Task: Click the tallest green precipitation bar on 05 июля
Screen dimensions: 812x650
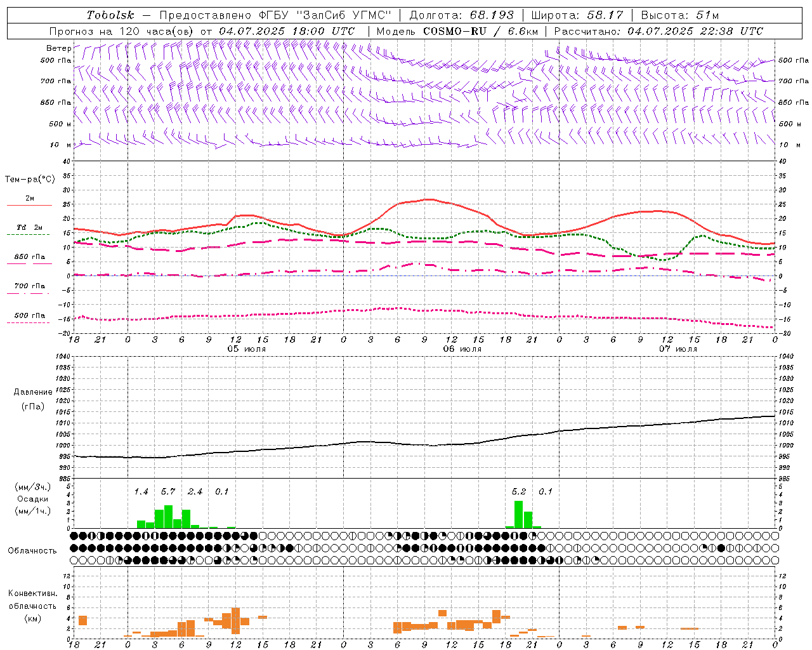Action: coord(168,517)
